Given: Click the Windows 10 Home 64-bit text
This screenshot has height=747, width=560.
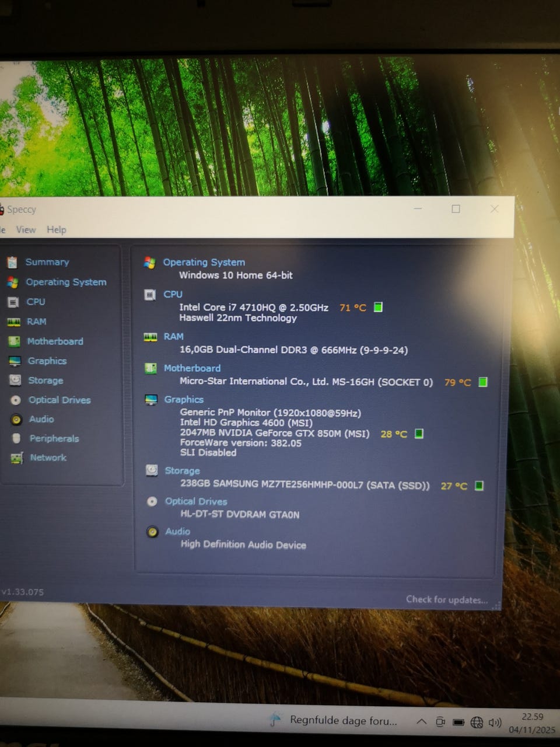Looking at the screenshot, I should 236,275.
